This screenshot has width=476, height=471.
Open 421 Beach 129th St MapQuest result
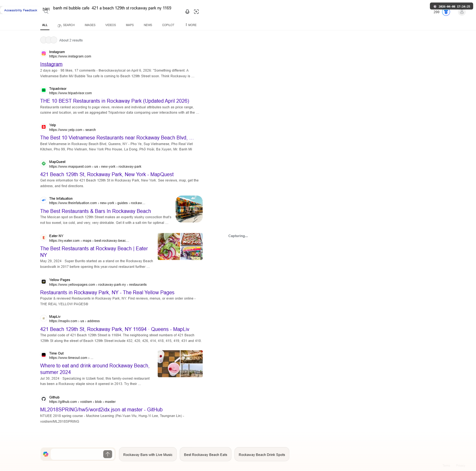coord(107,175)
